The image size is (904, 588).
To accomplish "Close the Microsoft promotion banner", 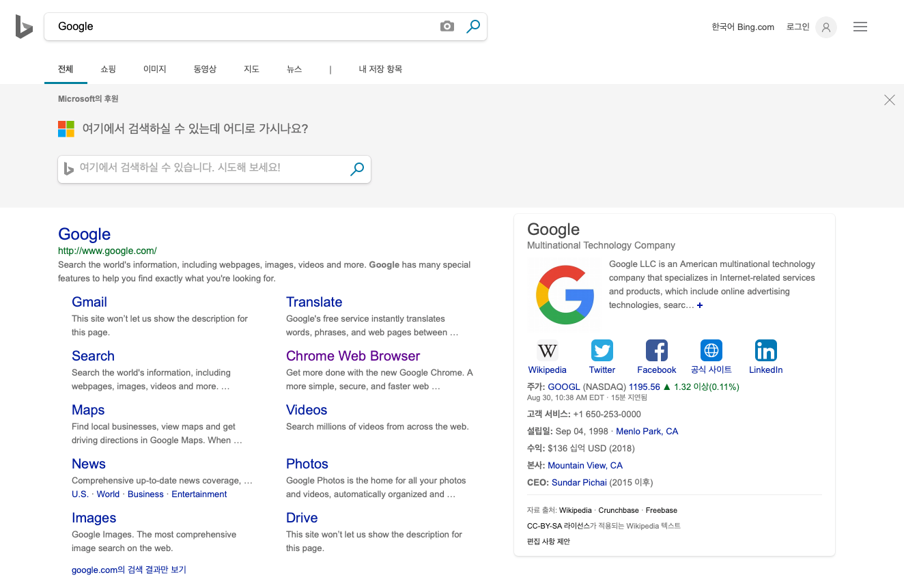I will click(x=890, y=100).
